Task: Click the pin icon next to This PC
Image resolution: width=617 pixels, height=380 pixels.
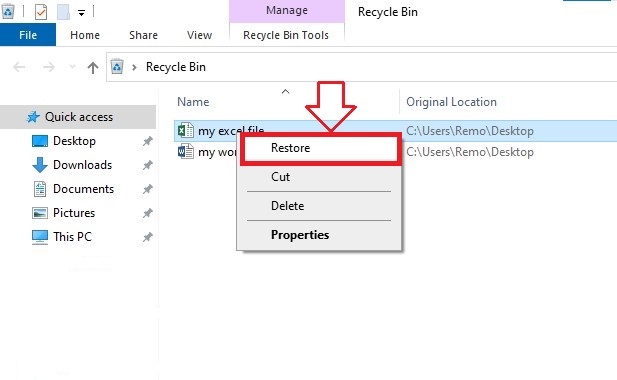Action: tap(148, 237)
